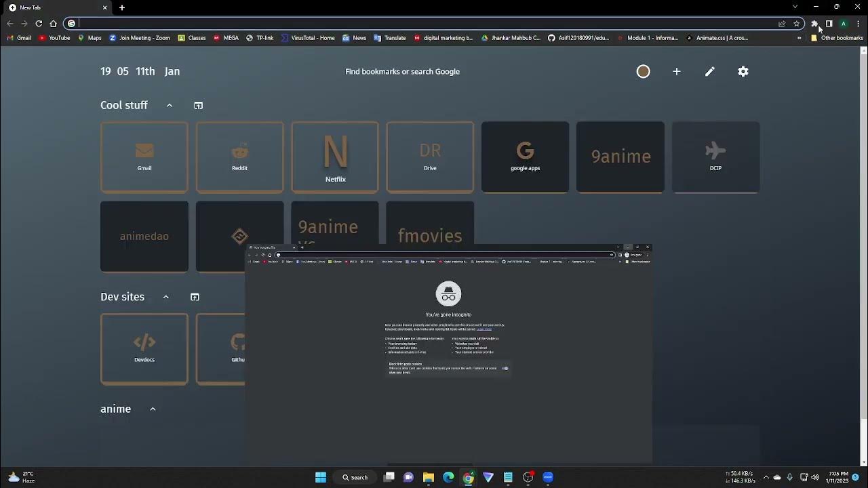The height and width of the screenshot is (488, 868).
Task: Bookmark this tab with the star icon
Action: [x=797, y=24]
